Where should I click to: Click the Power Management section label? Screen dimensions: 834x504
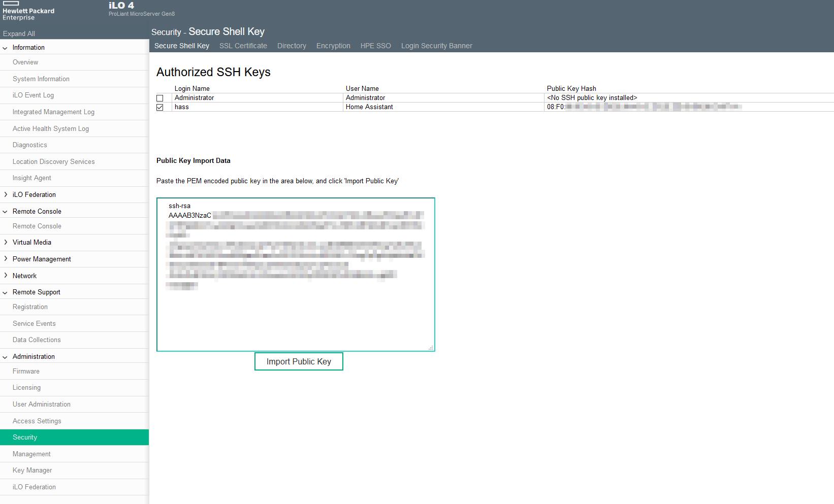[x=42, y=259]
